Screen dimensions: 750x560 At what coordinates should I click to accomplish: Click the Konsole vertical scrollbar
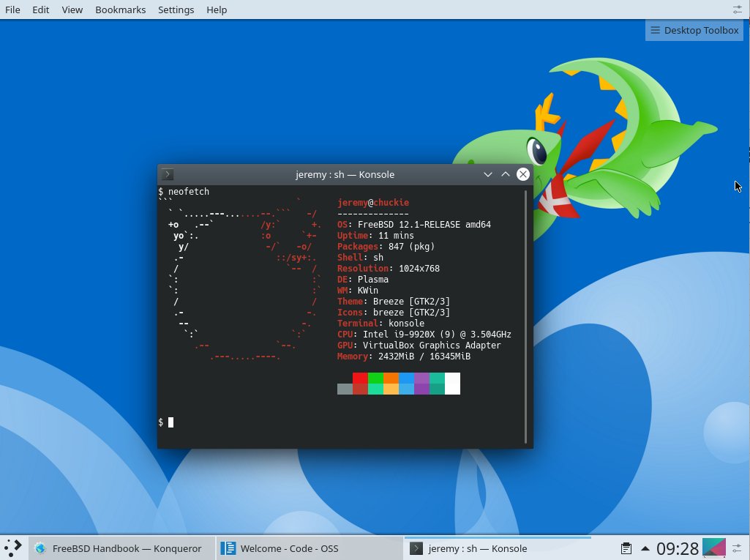click(x=525, y=316)
